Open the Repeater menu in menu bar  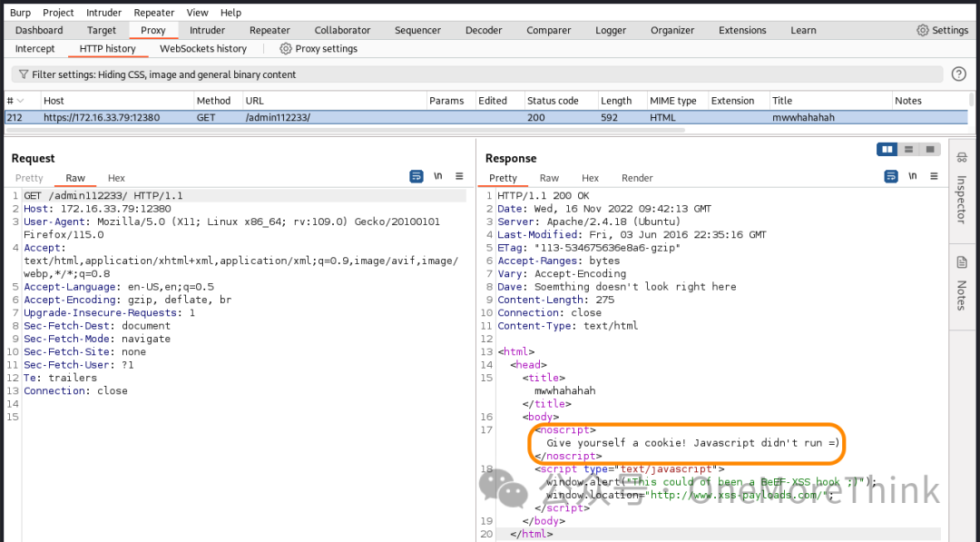coord(153,13)
